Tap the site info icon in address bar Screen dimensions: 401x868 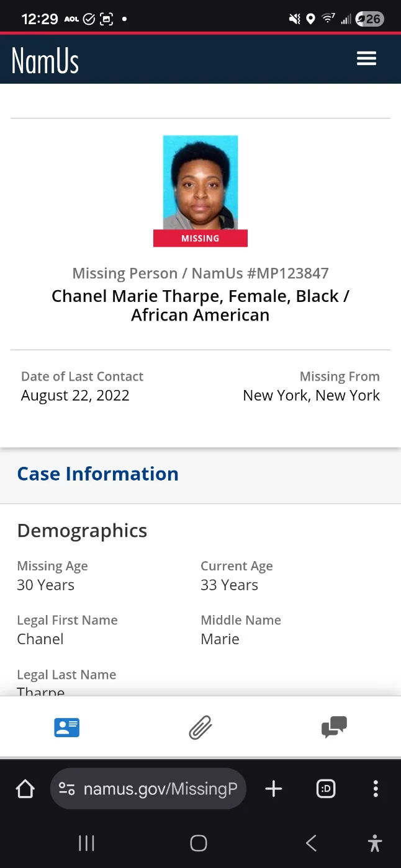(66, 789)
